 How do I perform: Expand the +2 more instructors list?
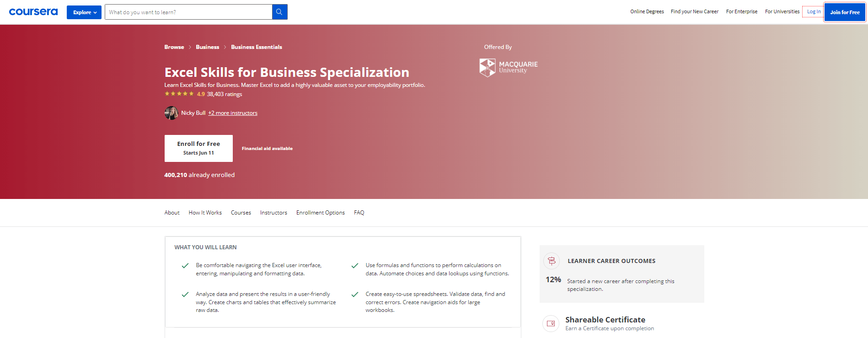coord(232,113)
